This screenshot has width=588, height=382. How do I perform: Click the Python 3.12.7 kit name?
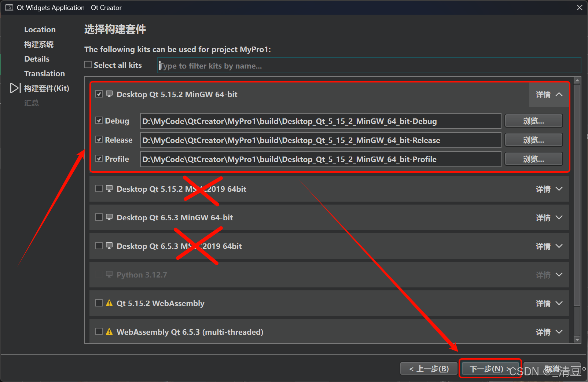142,275
